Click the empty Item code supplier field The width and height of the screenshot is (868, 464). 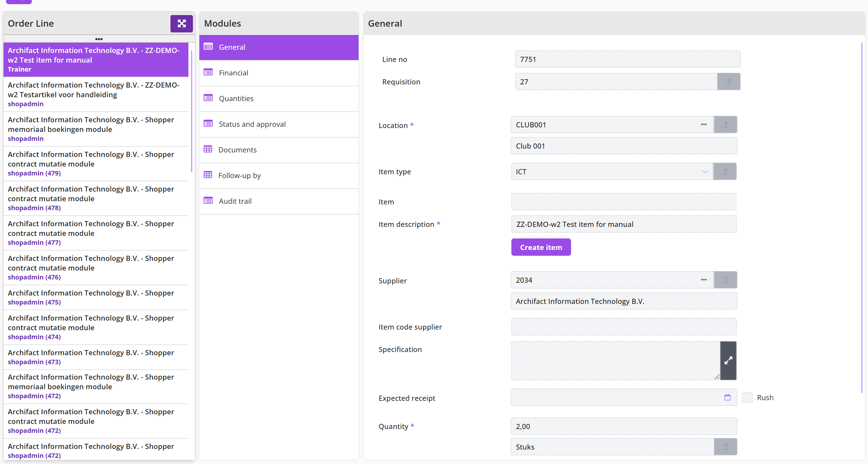click(x=624, y=327)
